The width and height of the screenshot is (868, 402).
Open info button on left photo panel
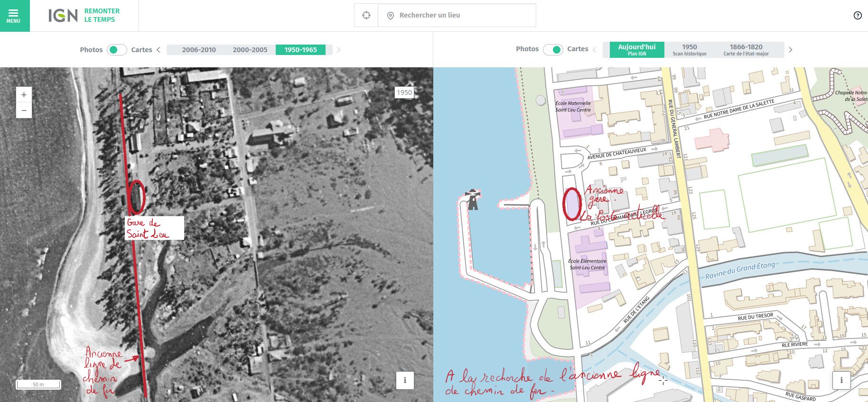point(404,380)
